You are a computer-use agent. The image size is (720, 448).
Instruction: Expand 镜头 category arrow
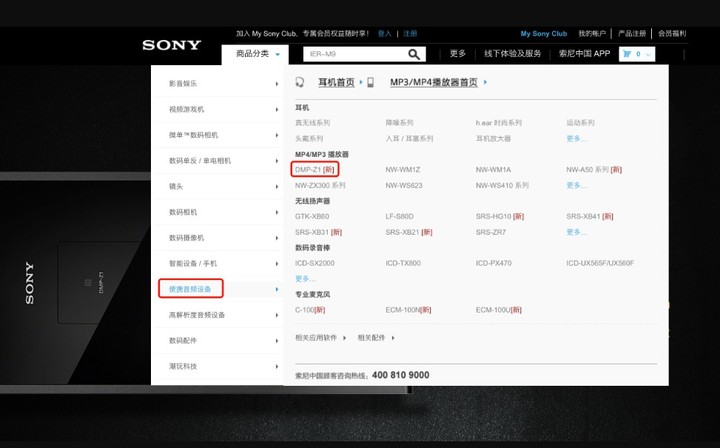[x=277, y=186]
